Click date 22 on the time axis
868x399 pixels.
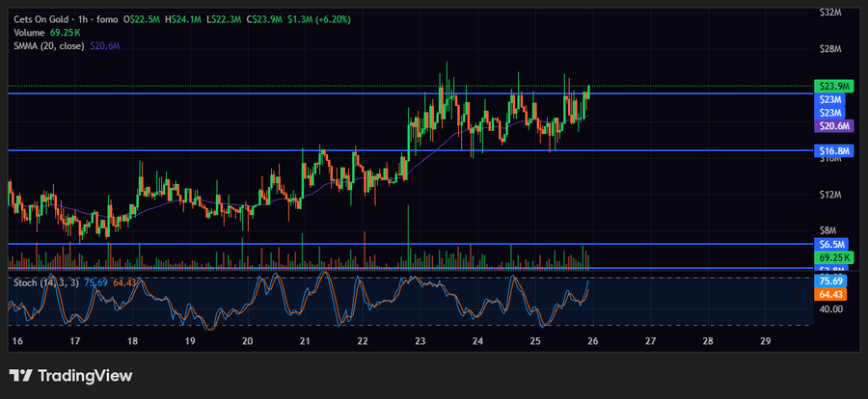(x=363, y=341)
